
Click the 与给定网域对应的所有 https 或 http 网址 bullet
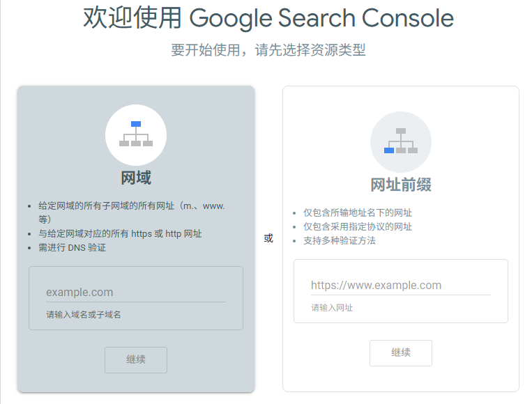120,234
